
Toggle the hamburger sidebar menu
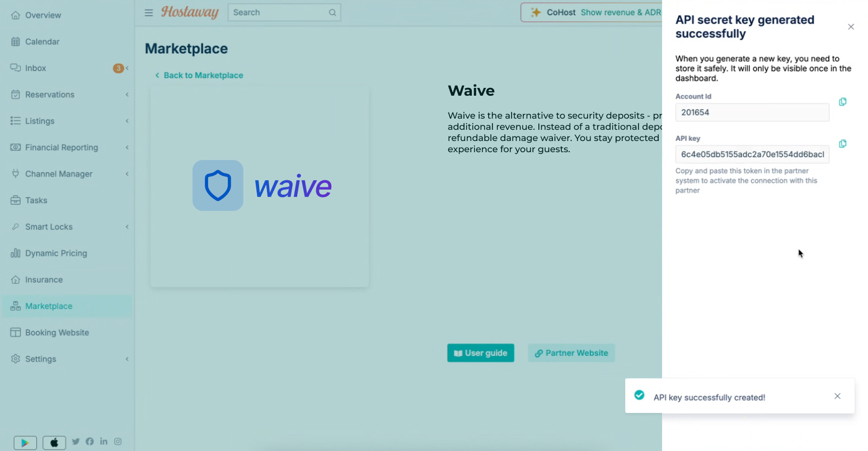[149, 12]
